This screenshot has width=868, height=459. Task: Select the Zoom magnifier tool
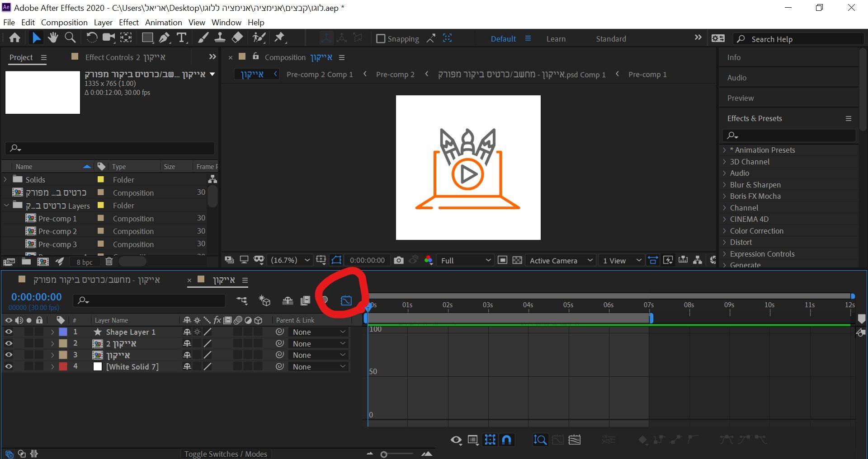tap(70, 38)
